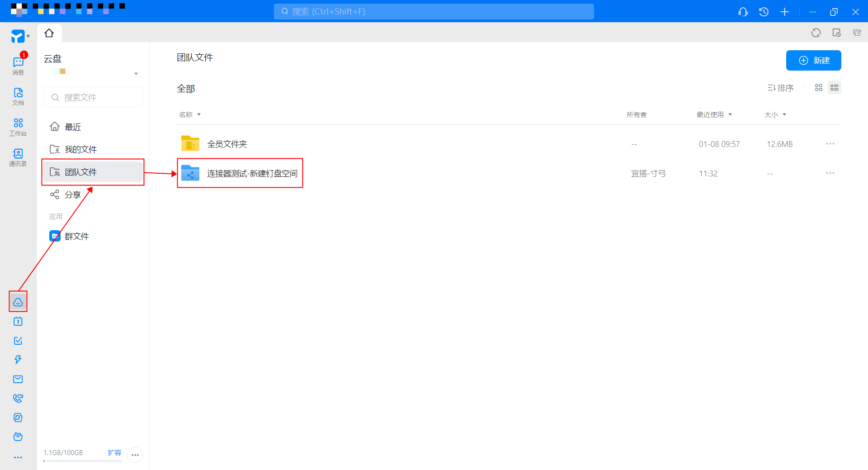The width and height of the screenshot is (868, 470).
Task: Click the 12.6MB size value
Action: (779, 144)
